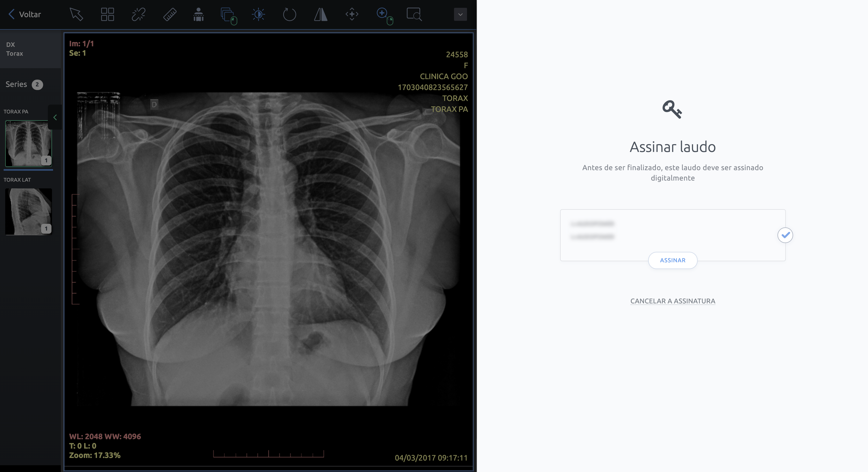Flip the image horizontally
Screen dimensions: 868x472
[x=320, y=15]
